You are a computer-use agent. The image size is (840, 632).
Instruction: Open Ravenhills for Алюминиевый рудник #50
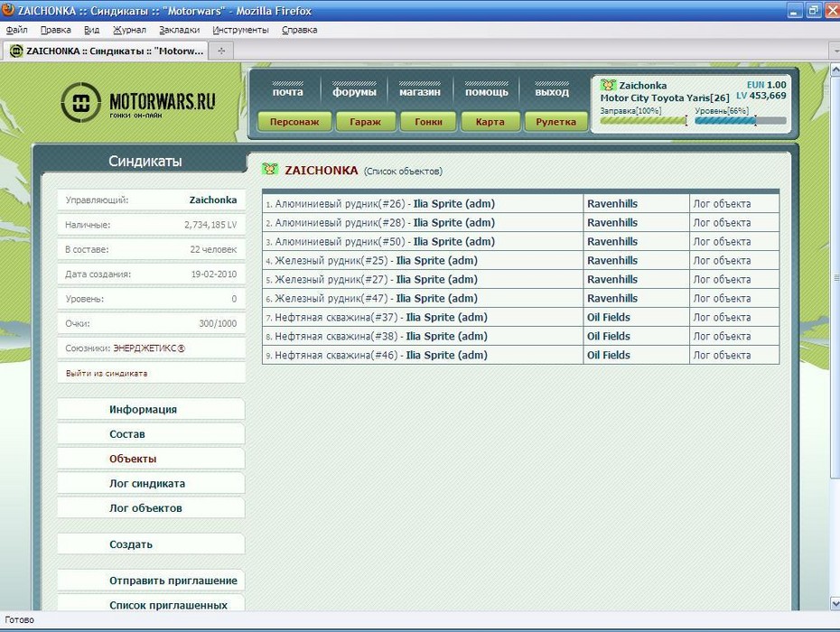[612, 242]
